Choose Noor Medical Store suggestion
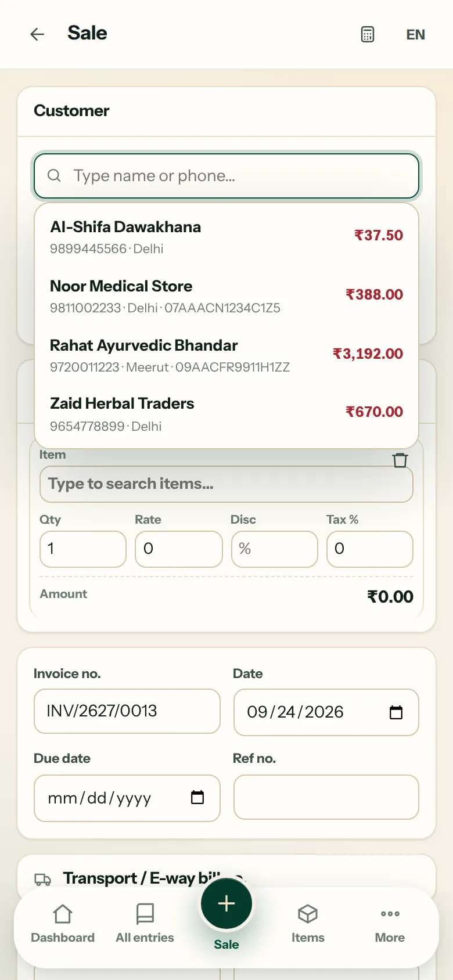 pos(227,296)
